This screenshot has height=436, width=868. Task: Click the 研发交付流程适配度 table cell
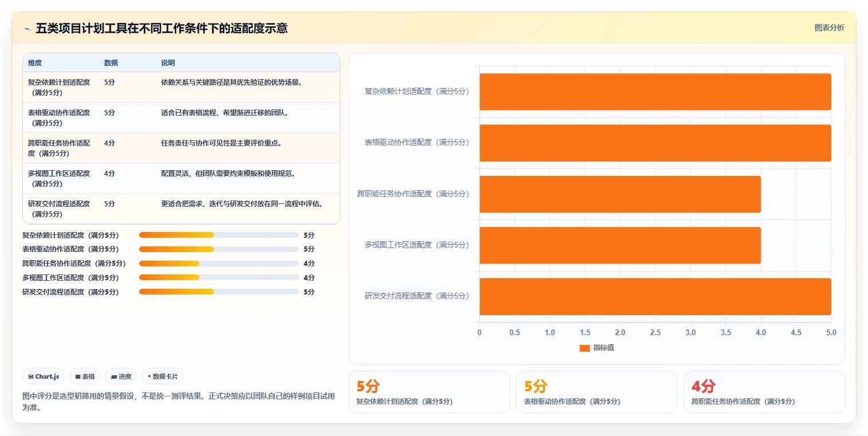point(61,209)
